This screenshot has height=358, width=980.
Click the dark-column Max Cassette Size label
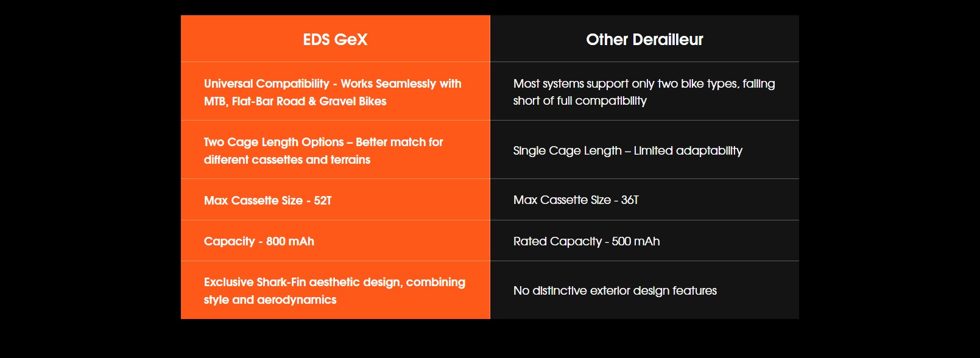[x=562, y=200]
